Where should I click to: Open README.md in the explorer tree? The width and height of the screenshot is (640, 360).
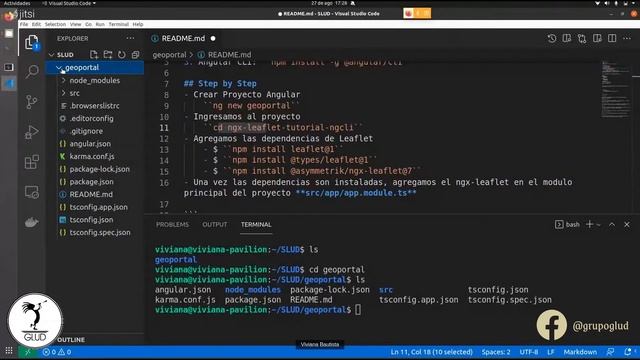click(91, 194)
